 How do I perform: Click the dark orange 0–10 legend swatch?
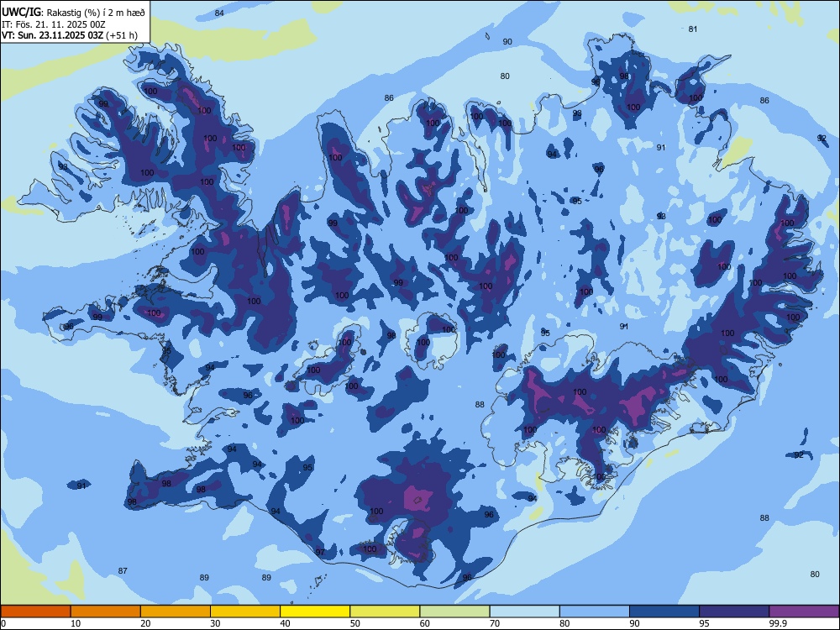point(35,612)
